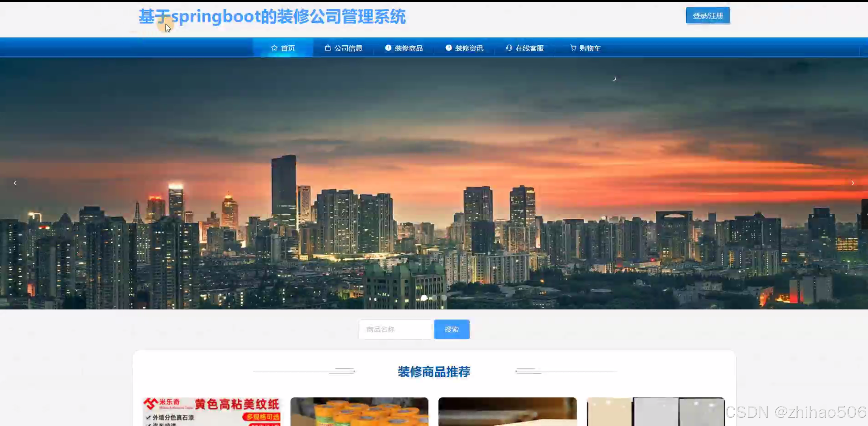Viewport: 868px width, 426px height.
Task: Click the headset icon beside 在线客服
Action: click(x=509, y=48)
